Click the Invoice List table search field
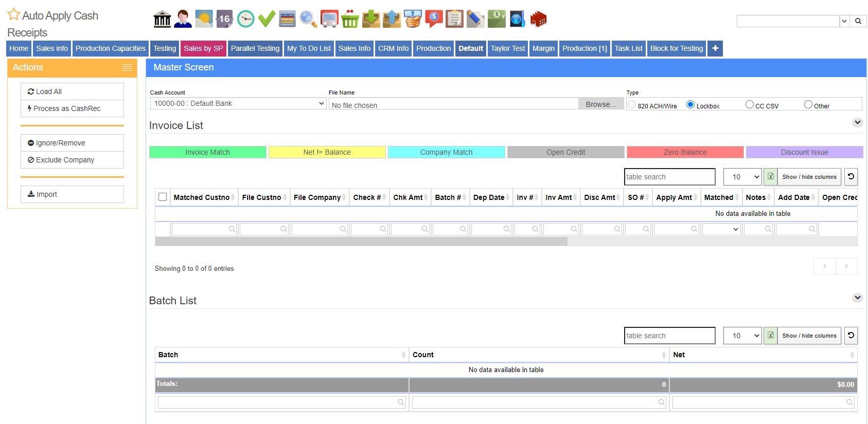The image size is (868, 424). click(x=669, y=177)
